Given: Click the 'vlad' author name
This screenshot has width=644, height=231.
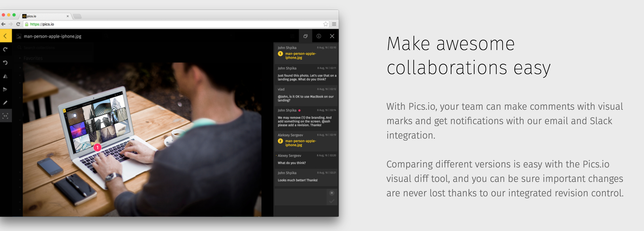Looking at the screenshot, I should [x=281, y=89].
